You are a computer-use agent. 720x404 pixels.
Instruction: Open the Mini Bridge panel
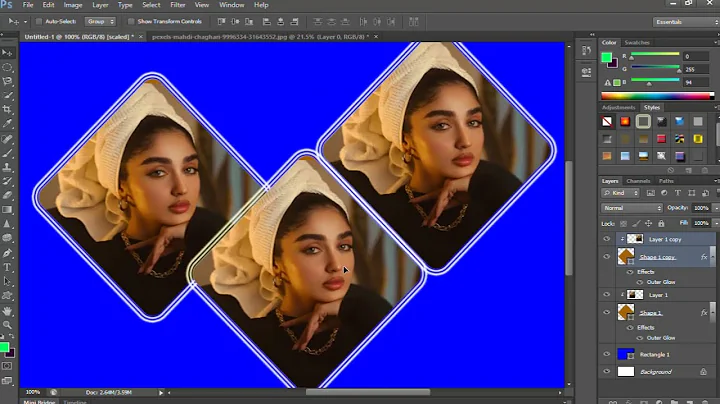[39, 402]
